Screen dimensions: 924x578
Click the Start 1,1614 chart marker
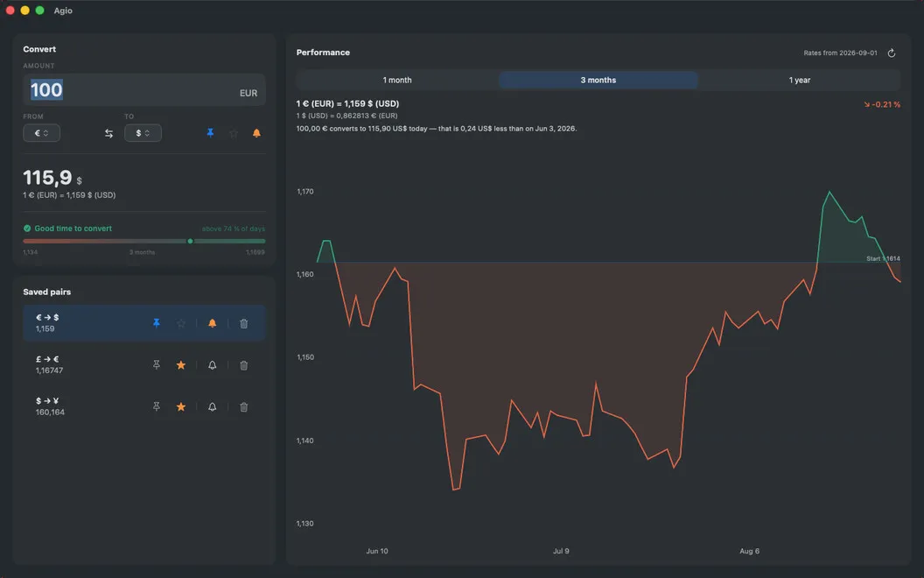(883, 259)
